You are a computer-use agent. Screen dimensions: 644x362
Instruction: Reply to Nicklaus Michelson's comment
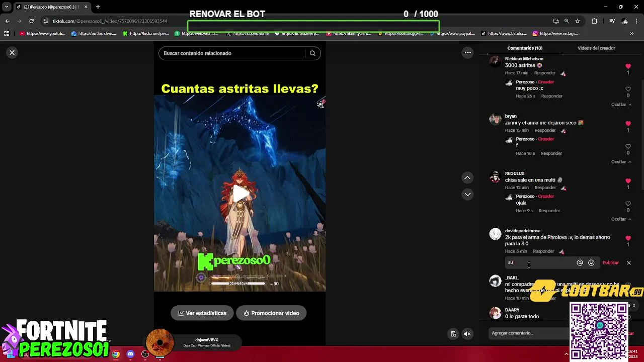click(545, 73)
